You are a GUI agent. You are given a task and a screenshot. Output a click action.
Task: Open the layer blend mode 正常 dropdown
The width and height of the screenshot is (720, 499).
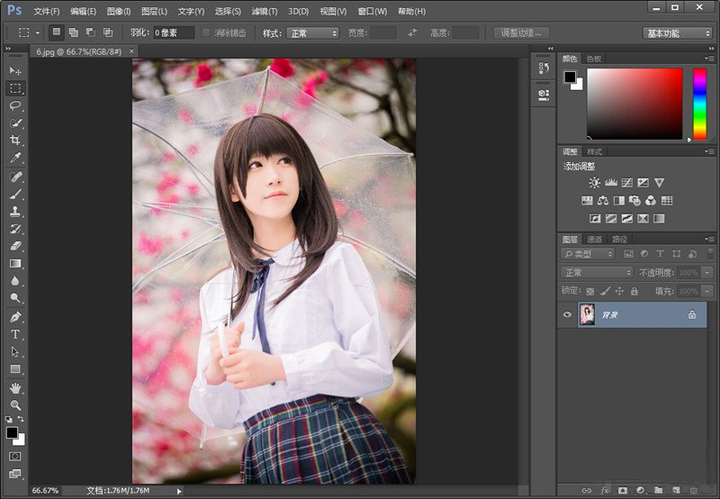tap(598, 272)
